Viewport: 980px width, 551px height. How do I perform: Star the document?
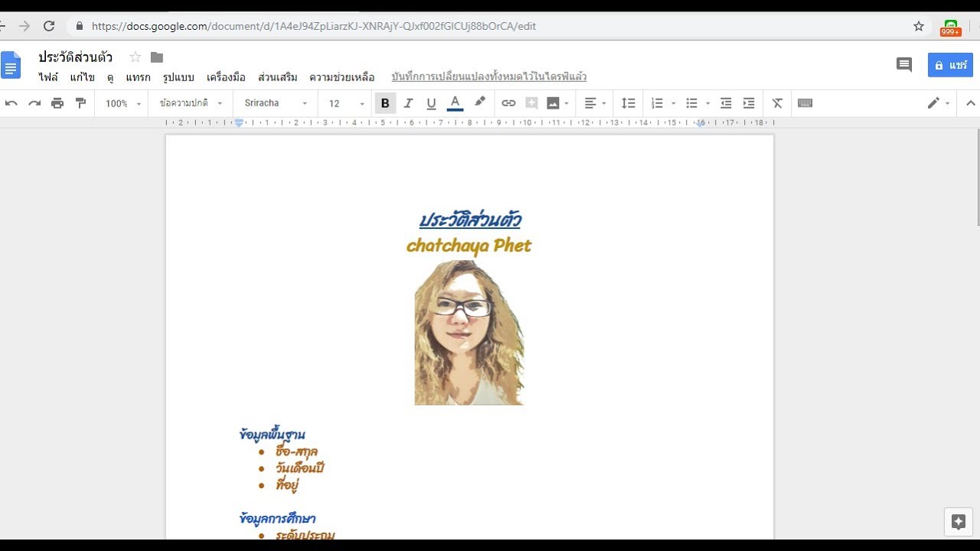[x=136, y=57]
